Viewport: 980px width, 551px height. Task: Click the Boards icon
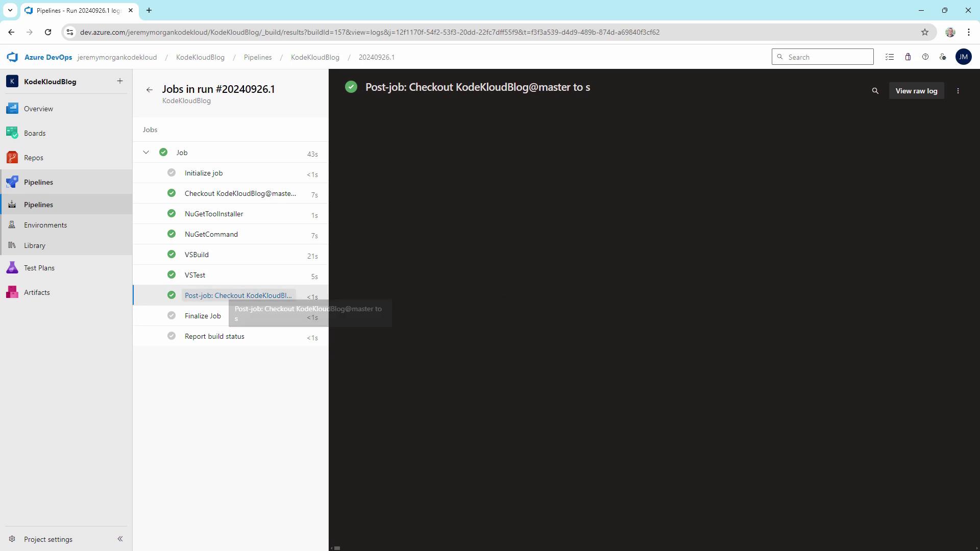(12, 133)
